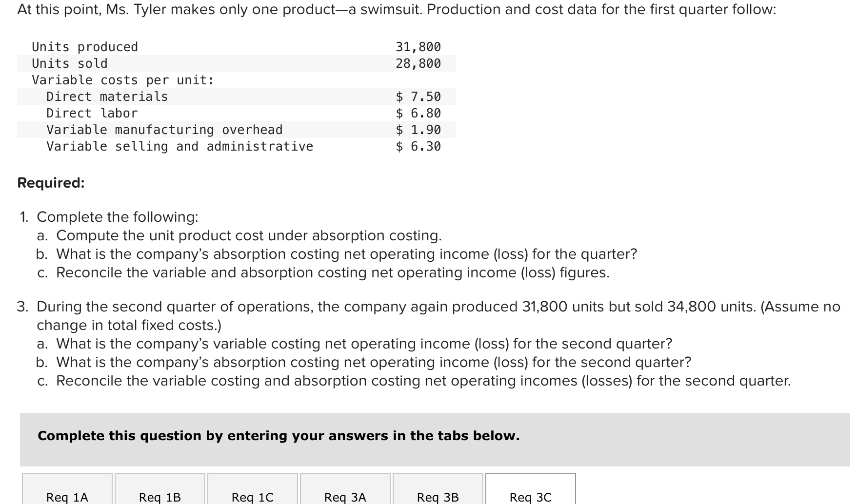
Task: Click the Variable manufacturing overhead label
Action: coord(164,130)
